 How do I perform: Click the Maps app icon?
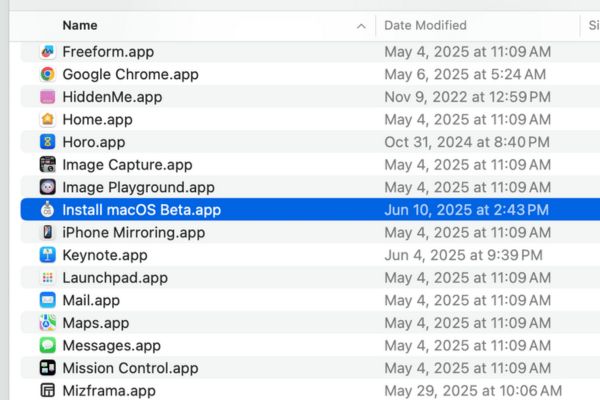47,322
